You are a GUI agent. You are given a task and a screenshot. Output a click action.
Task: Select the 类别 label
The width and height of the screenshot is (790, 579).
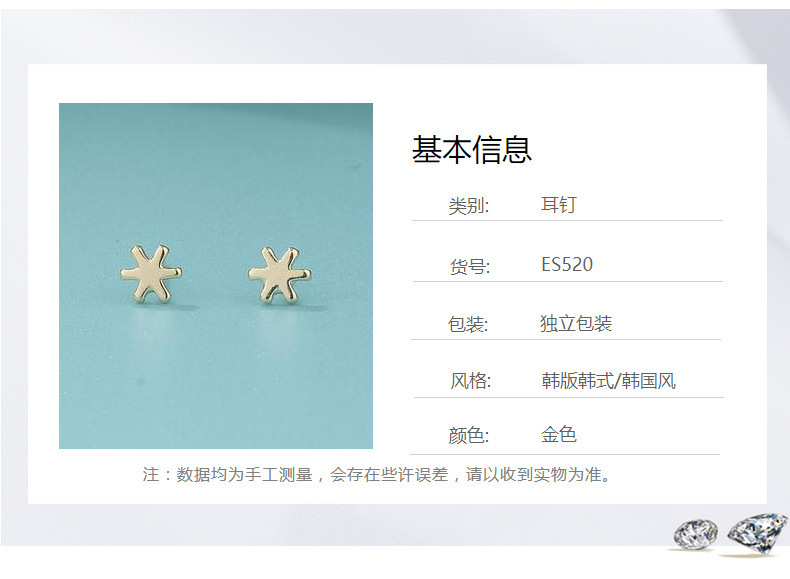click(x=469, y=206)
